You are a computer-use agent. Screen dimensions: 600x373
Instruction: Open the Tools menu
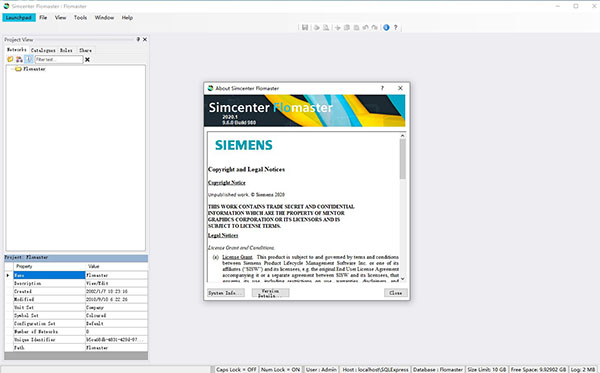tap(80, 18)
